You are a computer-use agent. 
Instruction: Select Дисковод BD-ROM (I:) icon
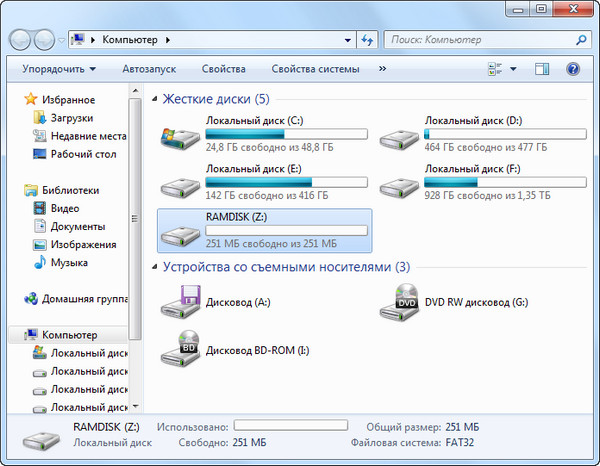[180, 350]
